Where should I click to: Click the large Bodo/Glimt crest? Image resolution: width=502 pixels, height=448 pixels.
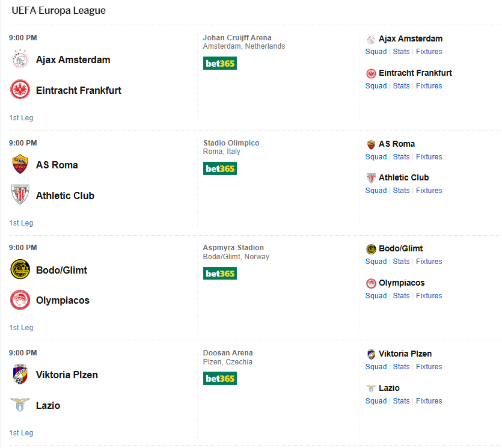click(x=20, y=270)
